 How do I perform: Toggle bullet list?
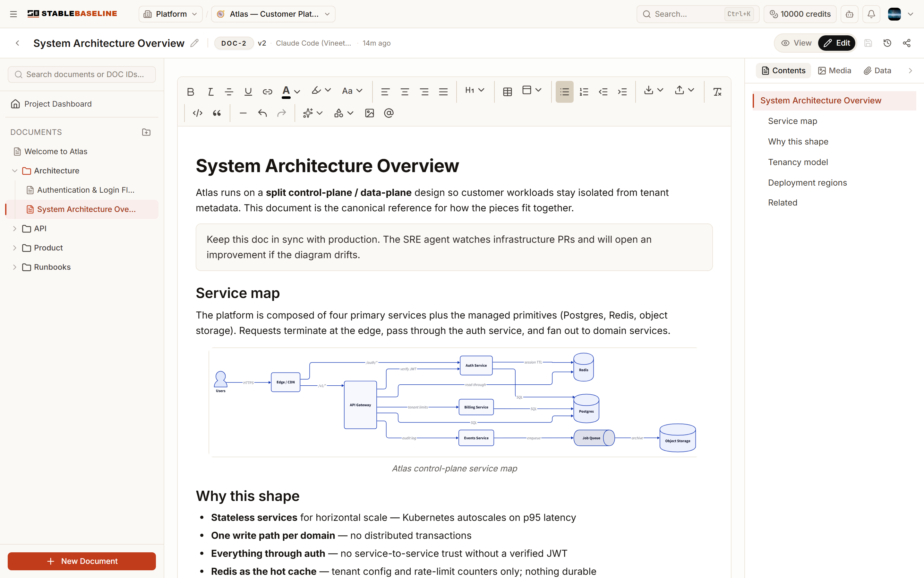(x=564, y=92)
